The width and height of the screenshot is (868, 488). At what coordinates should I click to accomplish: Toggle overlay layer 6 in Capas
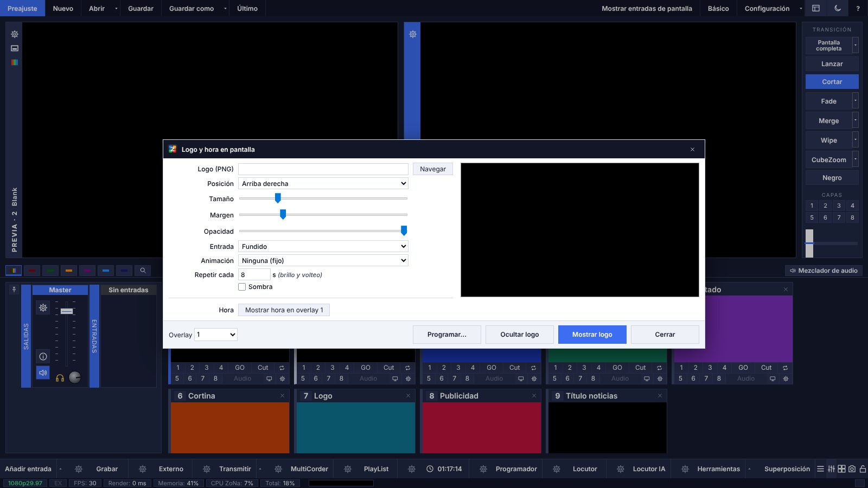click(x=825, y=217)
